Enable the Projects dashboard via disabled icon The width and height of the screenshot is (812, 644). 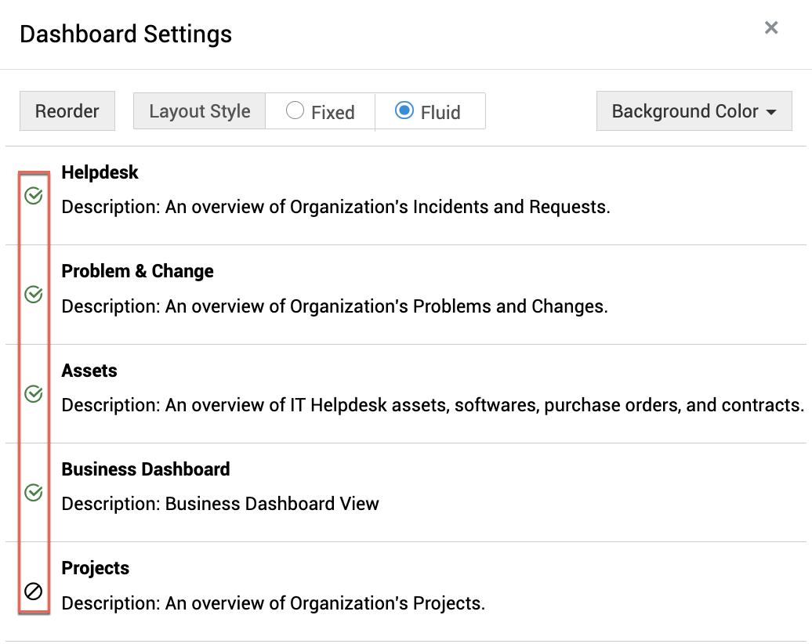[x=33, y=592]
